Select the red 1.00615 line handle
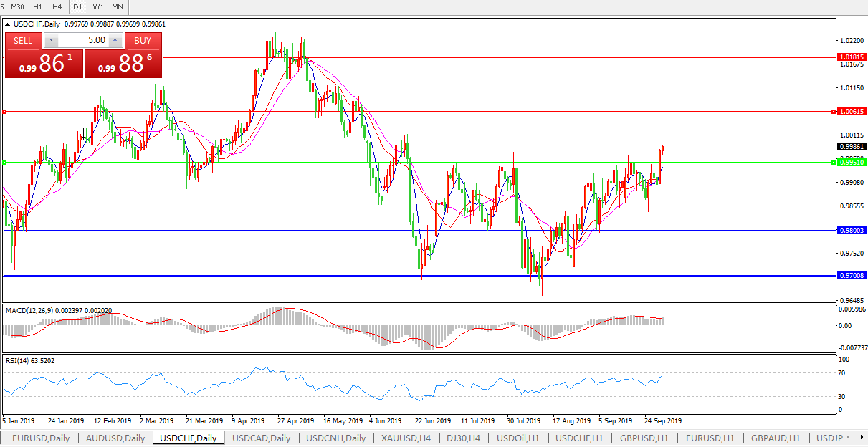Image resolution: width=868 pixels, height=447 pixels. tap(5, 112)
